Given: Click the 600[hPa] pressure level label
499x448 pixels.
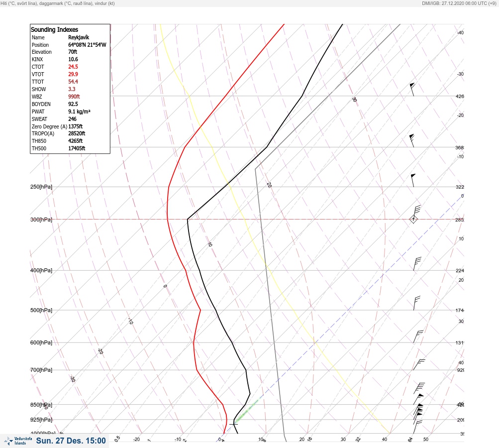Looking at the screenshot, I should pos(41,342).
